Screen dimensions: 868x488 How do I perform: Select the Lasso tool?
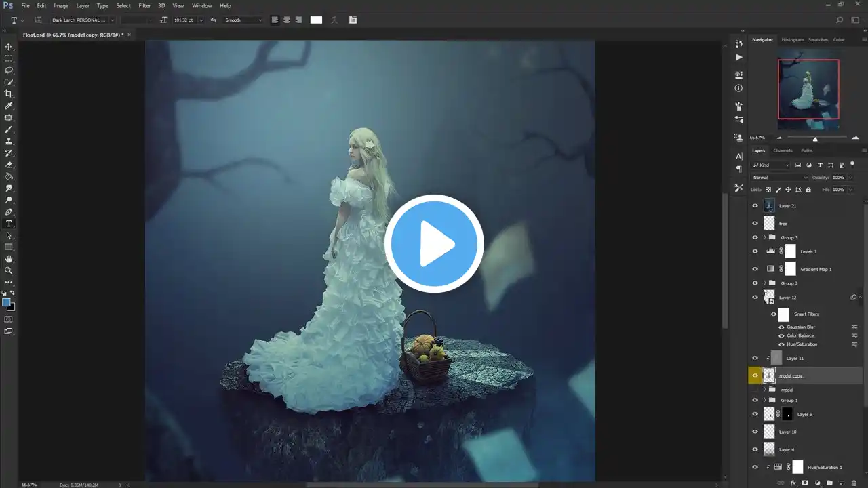9,70
